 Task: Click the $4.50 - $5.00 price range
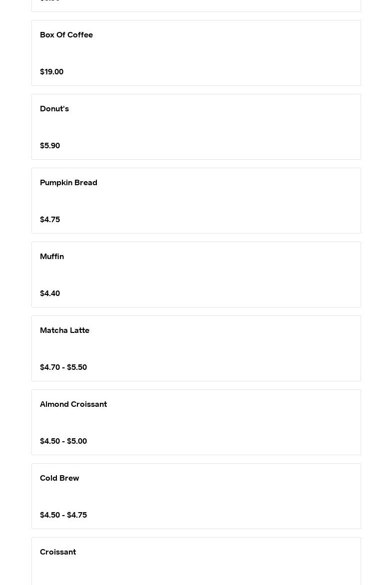pos(63,441)
